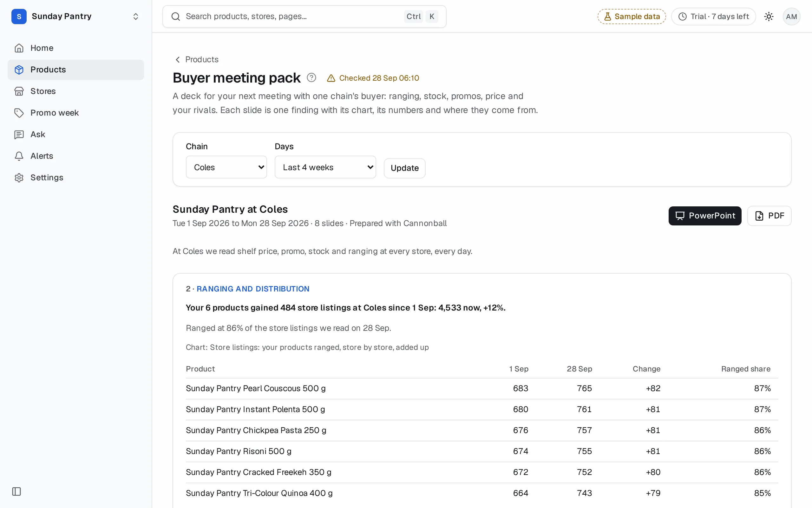Open the Ask page
This screenshot has height=508, width=812.
(x=76, y=134)
